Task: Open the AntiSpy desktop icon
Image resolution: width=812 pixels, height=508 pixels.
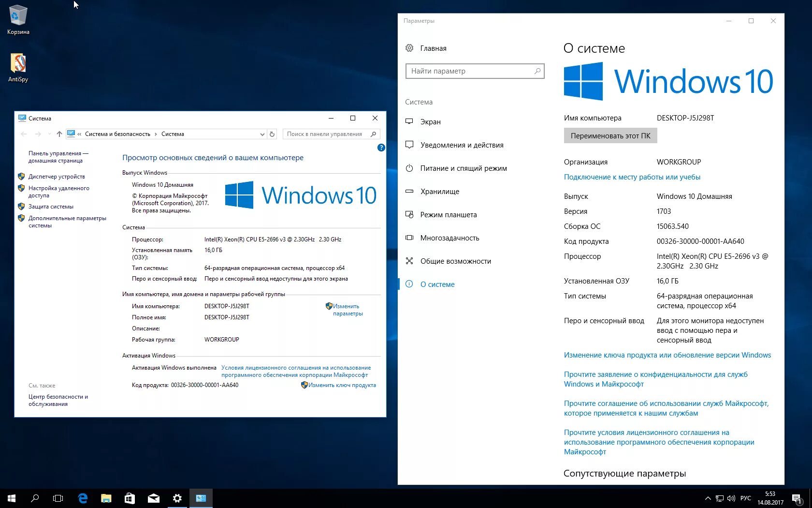Action: click(x=18, y=67)
